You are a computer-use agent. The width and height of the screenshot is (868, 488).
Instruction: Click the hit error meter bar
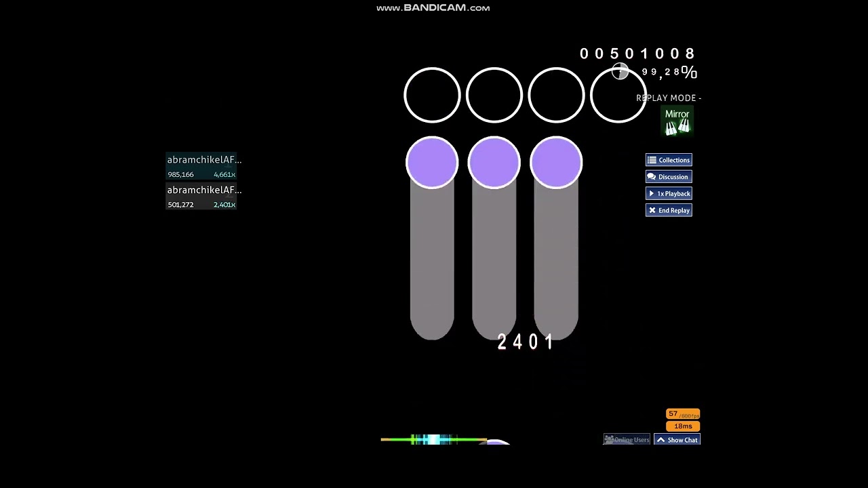pyautogui.click(x=434, y=440)
